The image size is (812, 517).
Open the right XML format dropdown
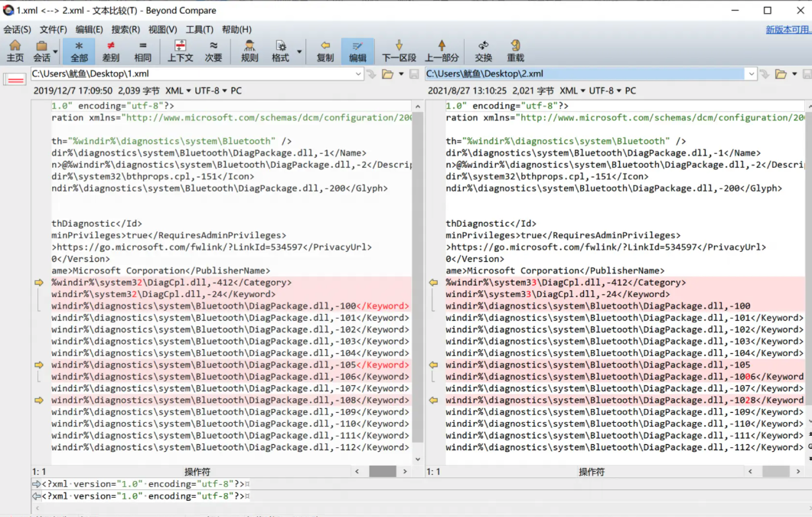click(x=572, y=91)
